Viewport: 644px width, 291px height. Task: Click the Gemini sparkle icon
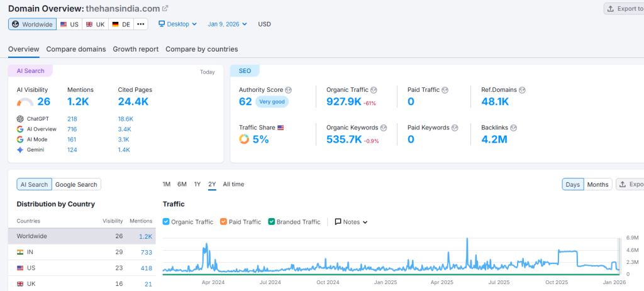(x=21, y=150)
